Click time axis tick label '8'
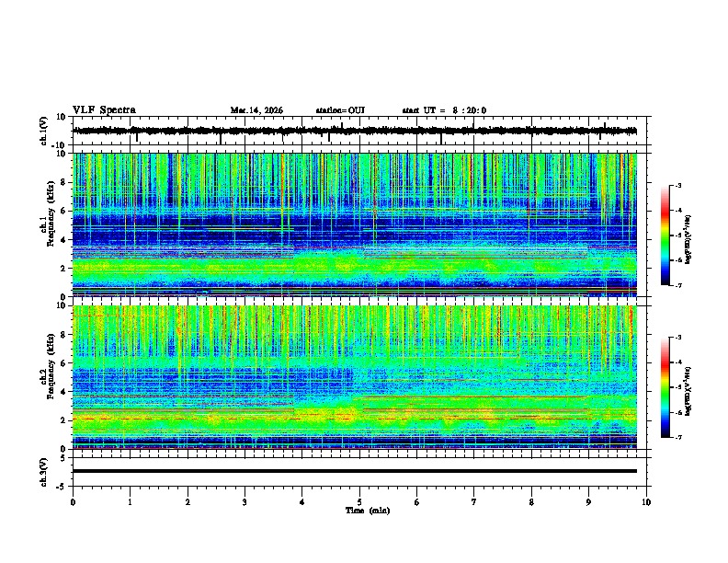The width and height of the screenshot is (728, 563). point(531,502)
